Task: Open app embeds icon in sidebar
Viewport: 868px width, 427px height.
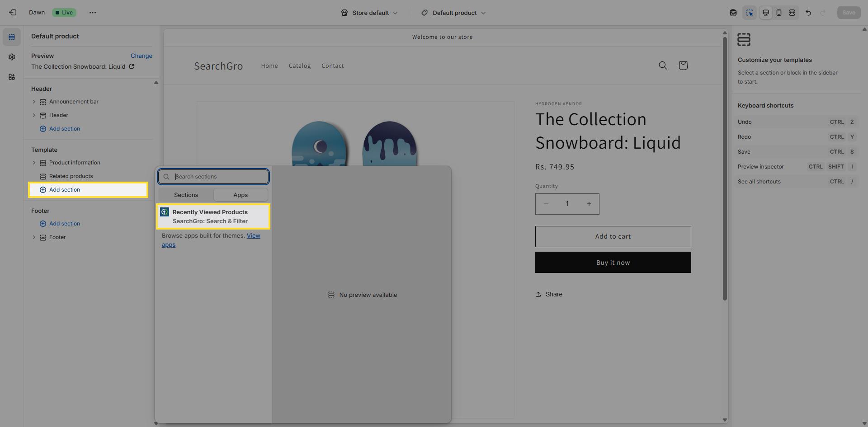Action: [12, 77]
